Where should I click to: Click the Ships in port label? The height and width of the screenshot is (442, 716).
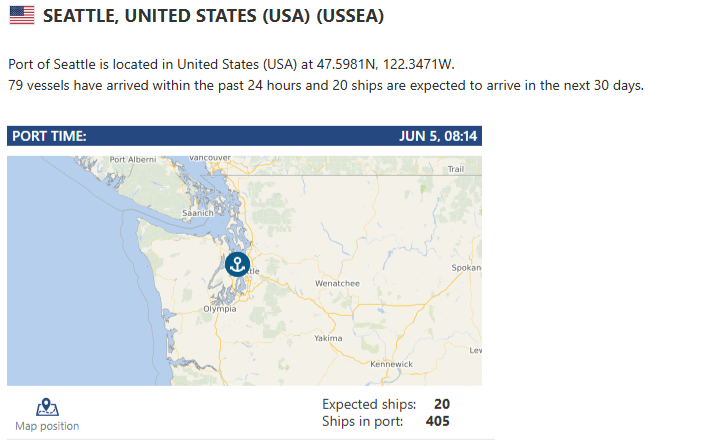(x=363, y=421)
